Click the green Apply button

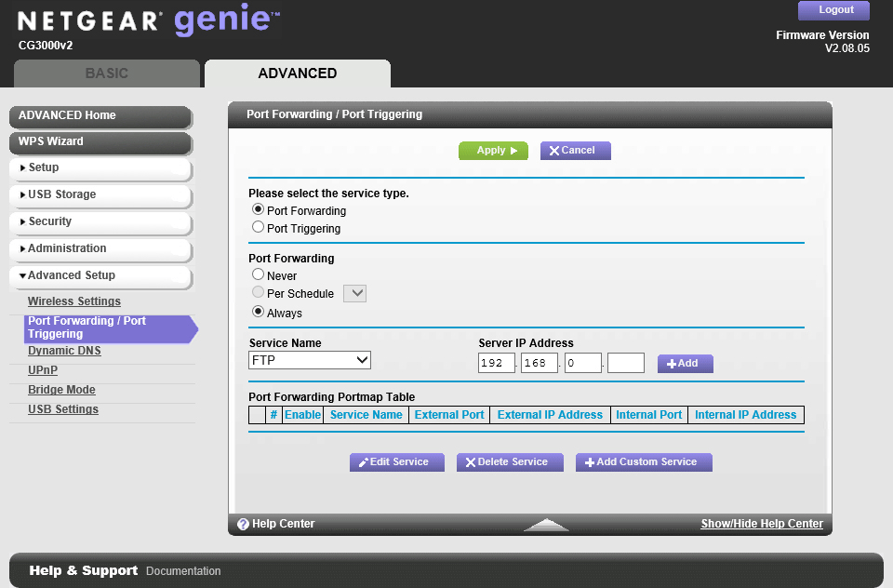(x=493, y=151)
